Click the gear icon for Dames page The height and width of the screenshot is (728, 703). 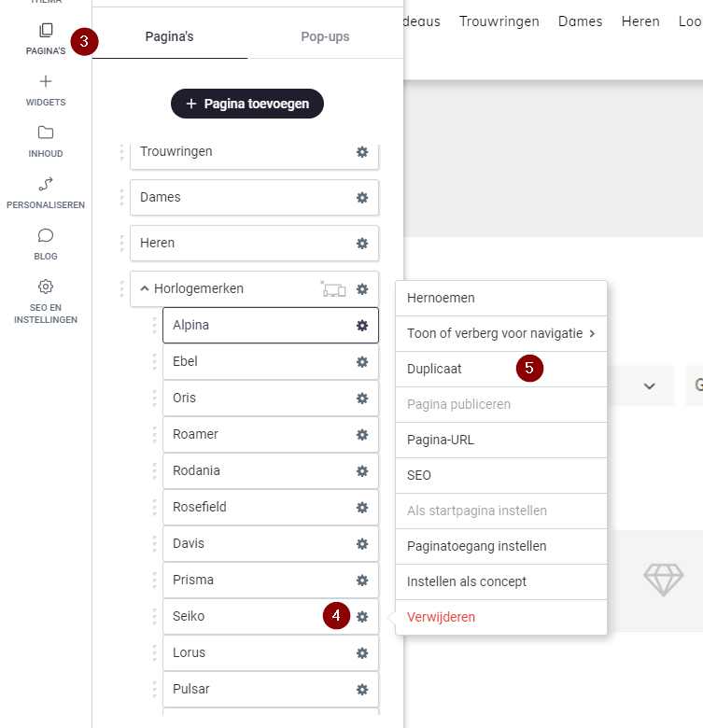pyautogui.click(x=362, y=198)
